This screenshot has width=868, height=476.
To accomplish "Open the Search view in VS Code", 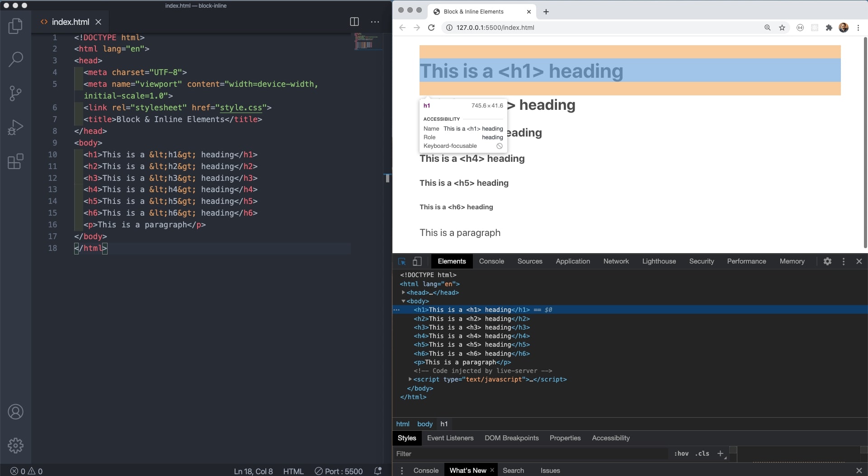I will [x=15, y=59].
